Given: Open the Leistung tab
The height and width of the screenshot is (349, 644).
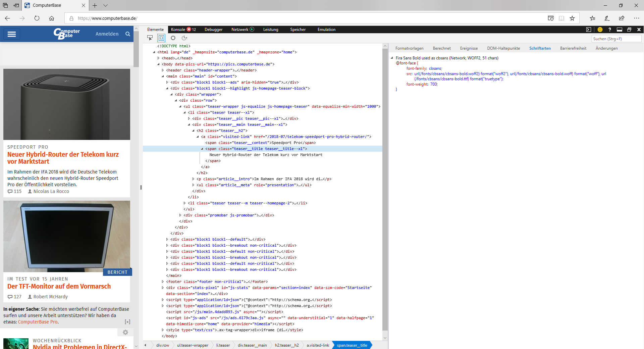Looking at the screenshot, I should [271, 30].
